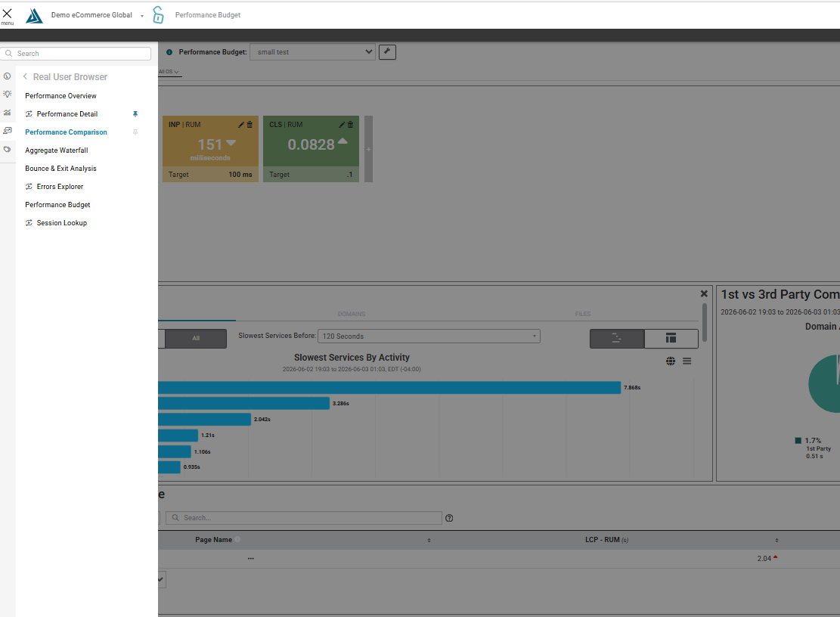Add a new metric card with plus
The image size is (840, 617).
(368, 150)
